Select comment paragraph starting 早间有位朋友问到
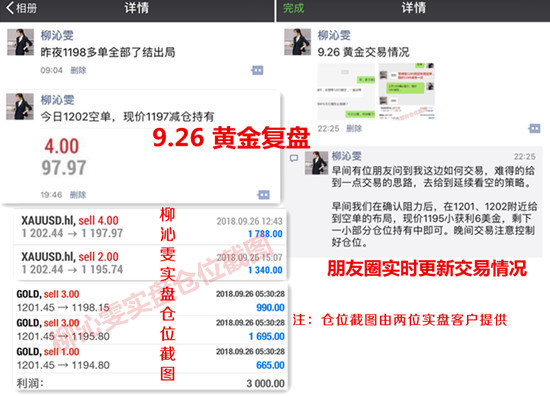Image resolution: width=550 pixels, height=396 pixels. pyautogui.click(x=434, y=177)
